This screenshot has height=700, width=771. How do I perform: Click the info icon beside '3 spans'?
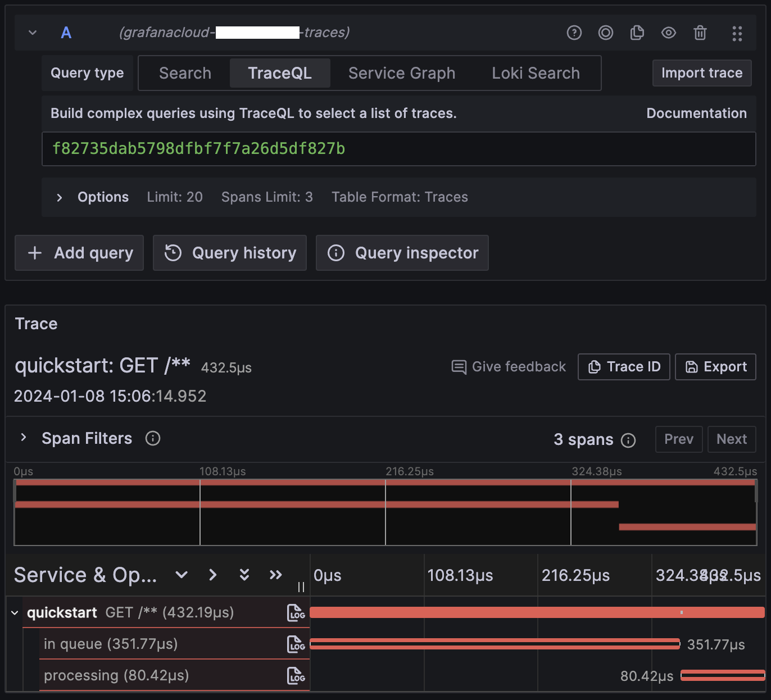tap(628, 440)
